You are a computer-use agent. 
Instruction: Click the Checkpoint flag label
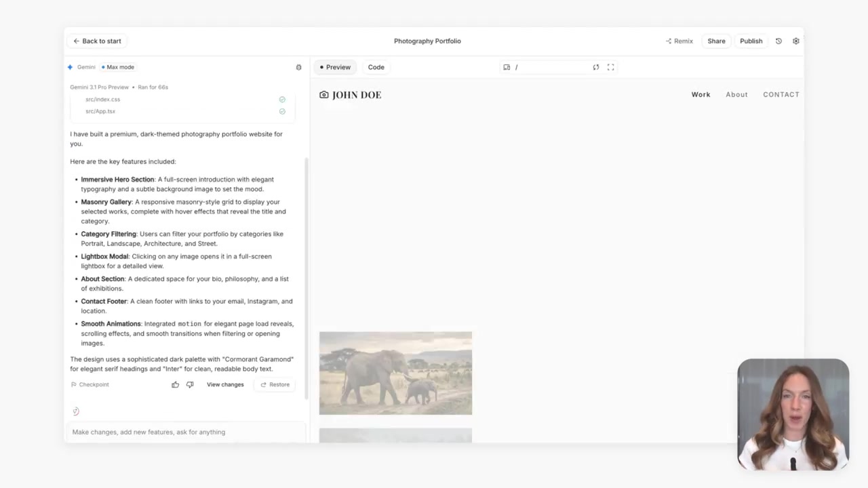pos(90,384)
